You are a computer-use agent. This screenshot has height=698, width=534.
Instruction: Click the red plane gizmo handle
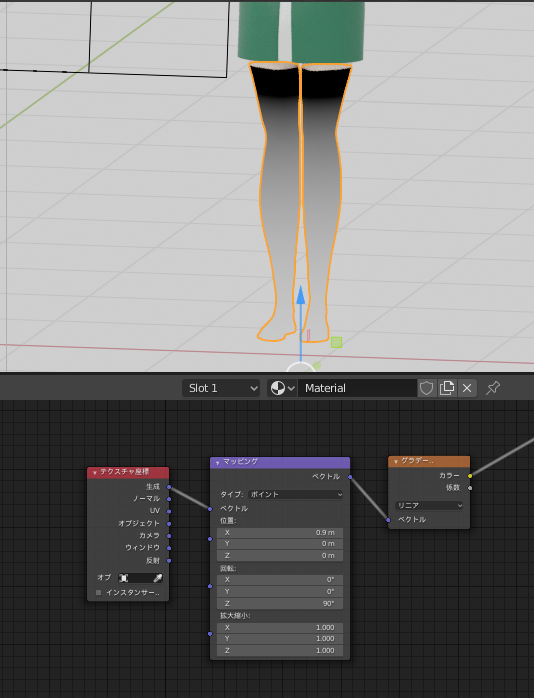tap(308, 335)
